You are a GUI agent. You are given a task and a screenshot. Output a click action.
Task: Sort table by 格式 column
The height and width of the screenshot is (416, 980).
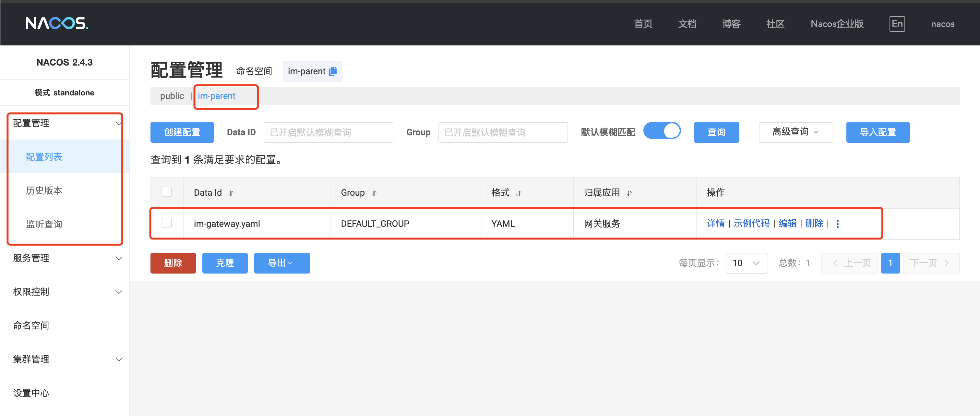point(519,193)
